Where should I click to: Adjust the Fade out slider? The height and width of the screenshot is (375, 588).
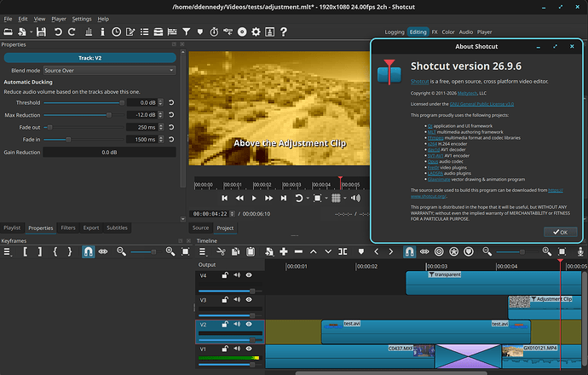[x=84, y=127]
